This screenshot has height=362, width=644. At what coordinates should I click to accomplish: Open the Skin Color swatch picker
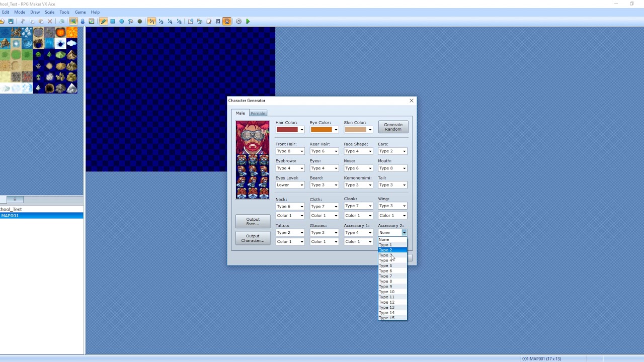(358, 130)
